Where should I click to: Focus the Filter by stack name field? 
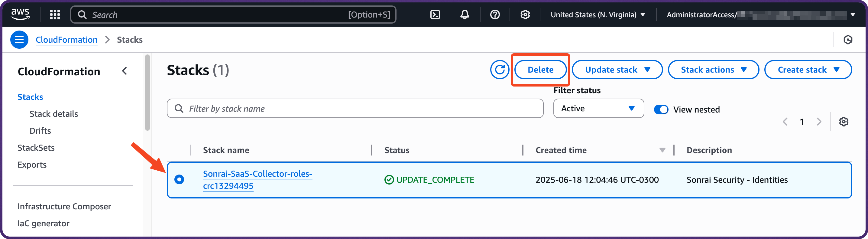pyautogui.click(x=355, y=108)
